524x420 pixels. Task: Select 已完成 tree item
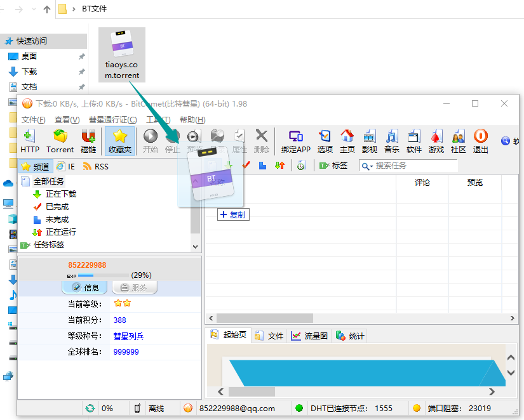coord(57,207)
